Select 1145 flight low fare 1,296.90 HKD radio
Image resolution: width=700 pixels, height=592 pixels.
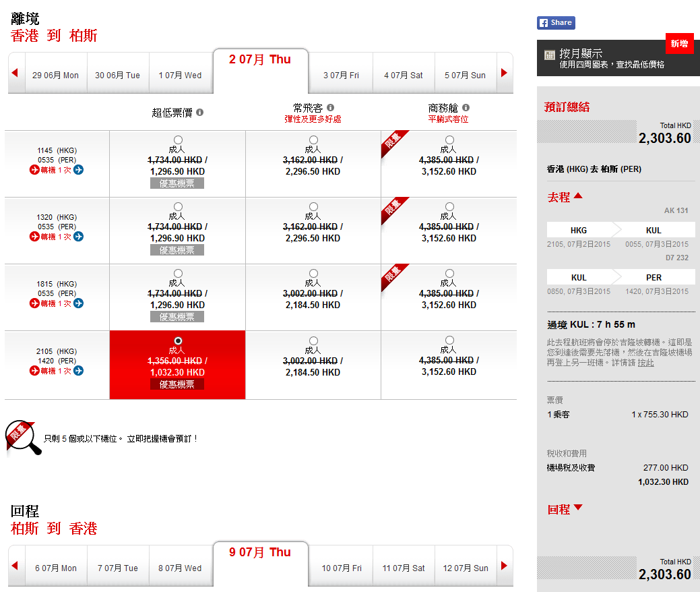coord(178,140)
